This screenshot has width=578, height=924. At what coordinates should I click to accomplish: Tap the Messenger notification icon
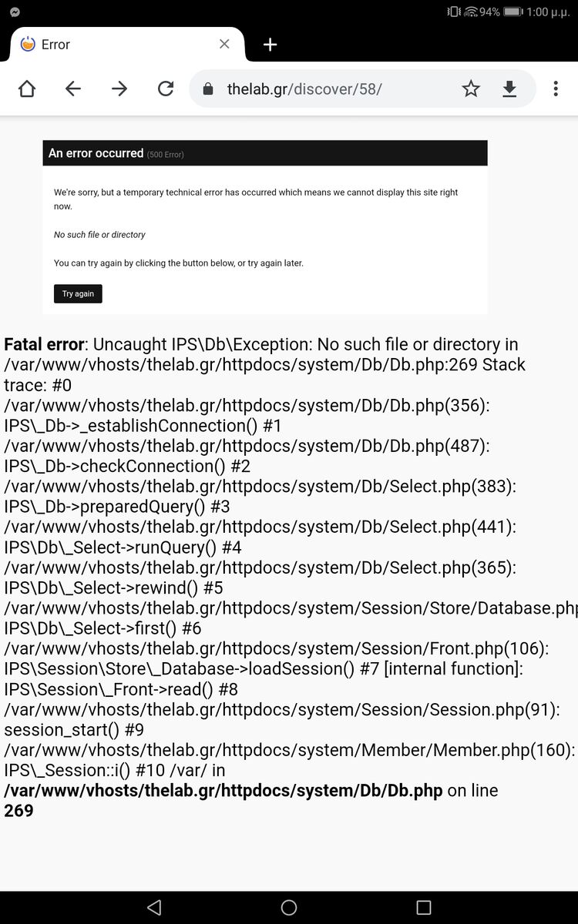pyautogui.click(x=15, y=12)
